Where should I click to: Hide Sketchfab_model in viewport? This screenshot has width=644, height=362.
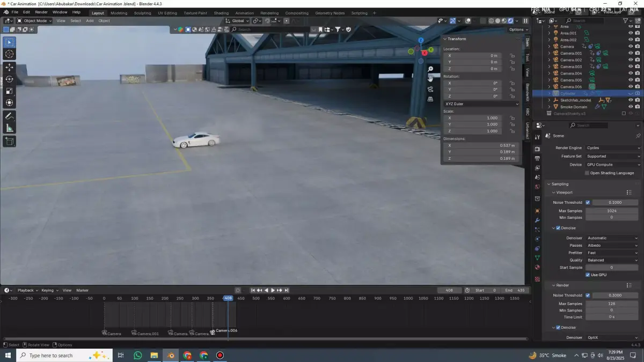(x=631, y=100)
